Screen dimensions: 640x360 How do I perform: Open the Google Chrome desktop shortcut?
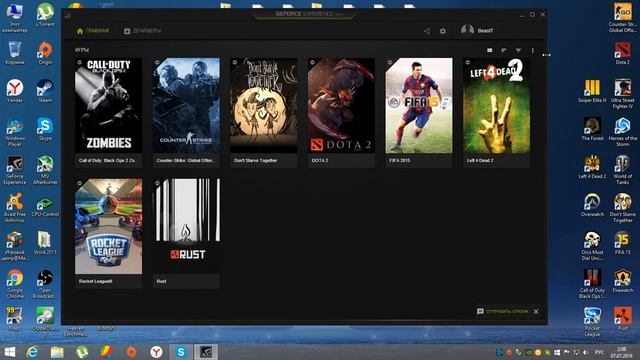tap(15, 284)
